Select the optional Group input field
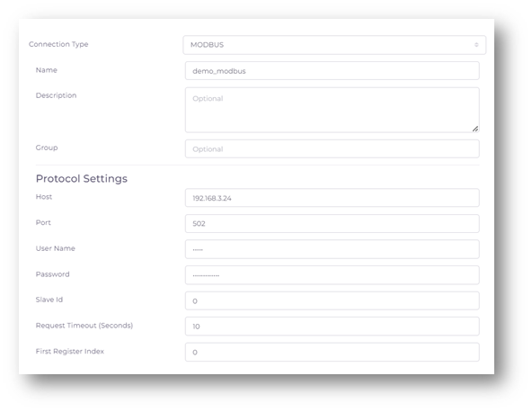Image resolution: width=532 pixels, height=412 pixels. 332,148
